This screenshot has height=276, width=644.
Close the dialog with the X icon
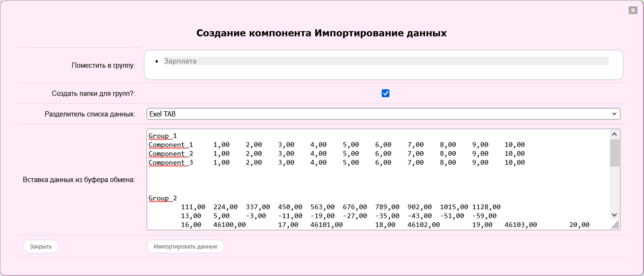pyautogui.click(x=633, y=10)
